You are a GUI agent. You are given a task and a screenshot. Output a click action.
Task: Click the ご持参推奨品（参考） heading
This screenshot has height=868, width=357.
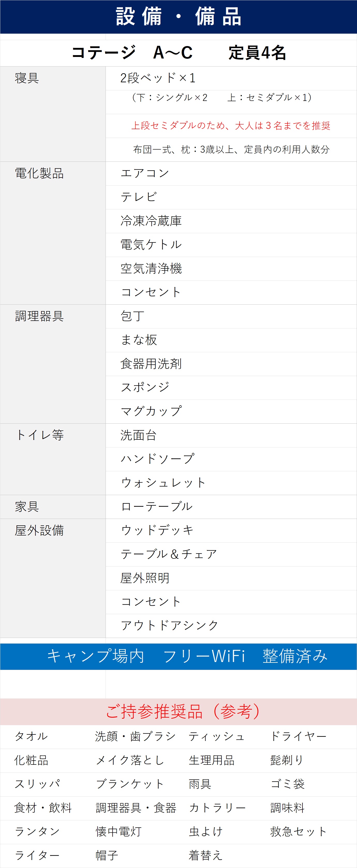183,711
